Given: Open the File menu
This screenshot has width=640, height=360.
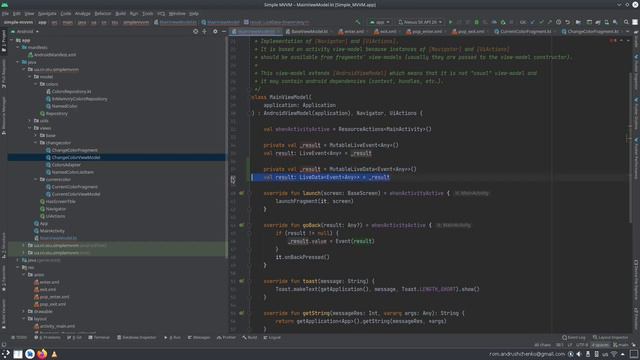Looking at the screenshot, I should (x=5, y=13).
